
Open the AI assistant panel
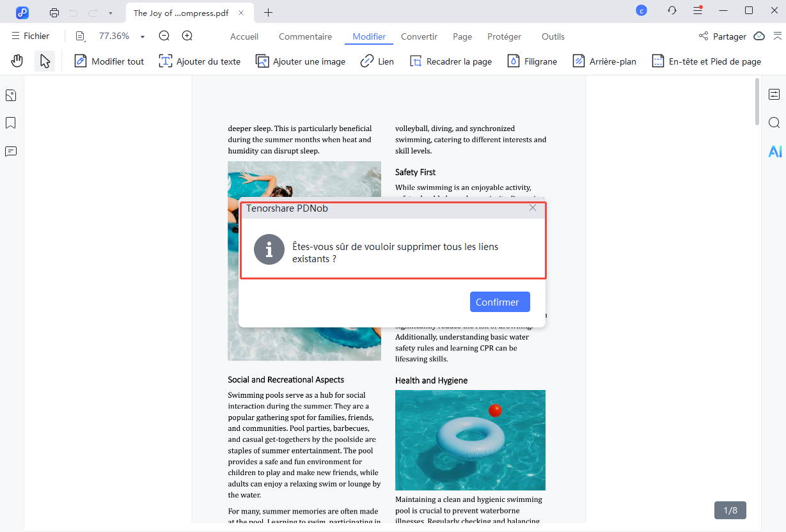coord(774,151)
